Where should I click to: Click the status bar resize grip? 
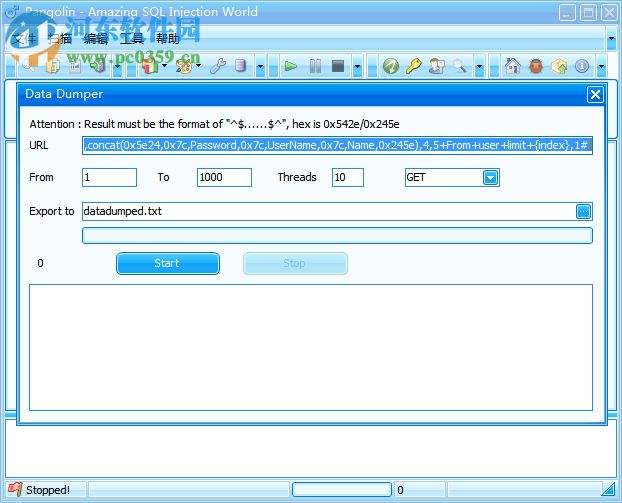(609, 490)
